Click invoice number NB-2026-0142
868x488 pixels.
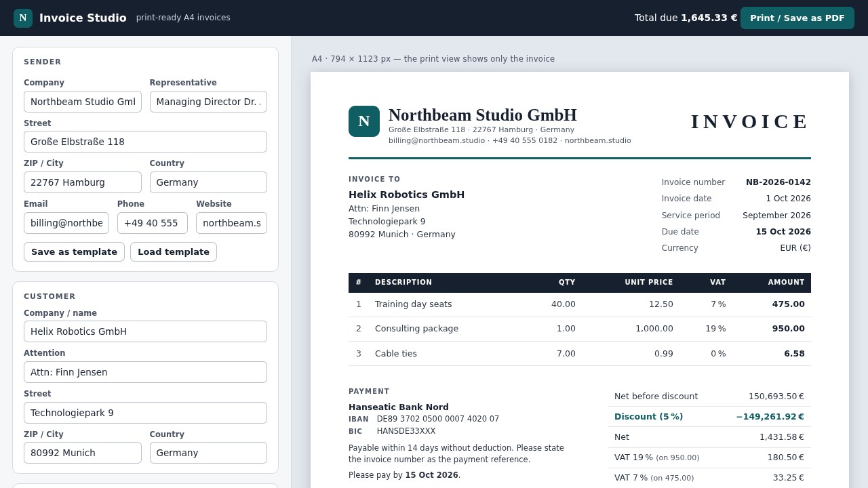click(x=778, y=182)
